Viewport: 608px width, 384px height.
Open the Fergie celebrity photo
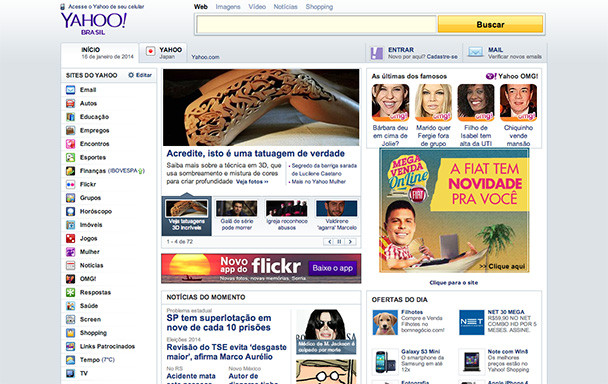coord(433,103)
